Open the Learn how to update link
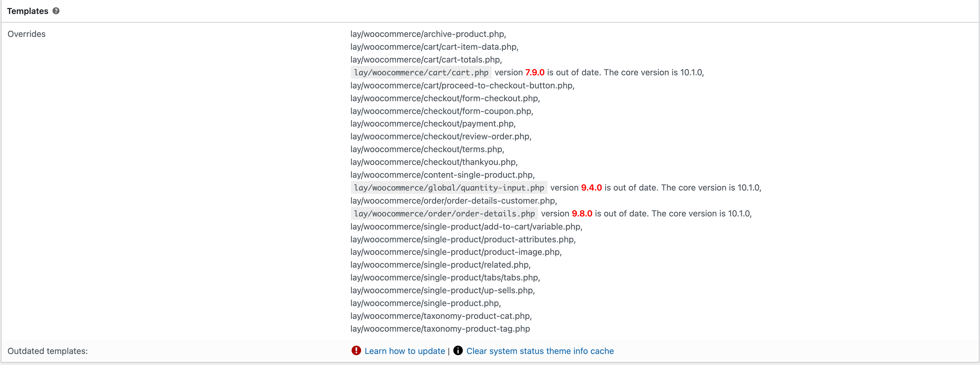Viewport: 980px width, 365px height. pyautogui.click(x=404, y=351)
